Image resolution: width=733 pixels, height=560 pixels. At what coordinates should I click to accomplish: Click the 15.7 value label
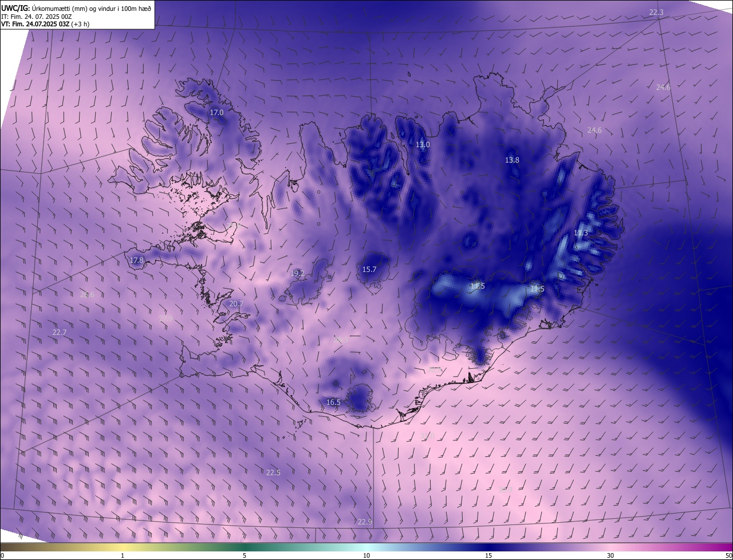click(369, 270)
